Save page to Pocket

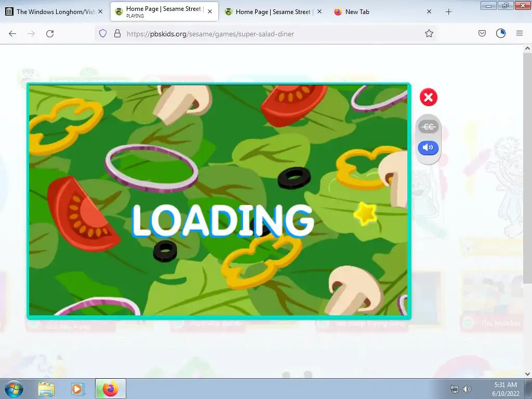click(482, 33)
